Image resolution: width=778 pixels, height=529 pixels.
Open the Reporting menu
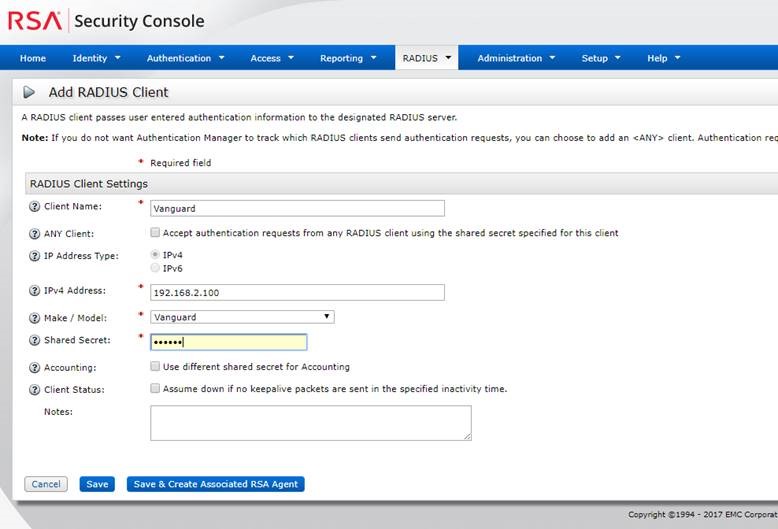[348, 58]
